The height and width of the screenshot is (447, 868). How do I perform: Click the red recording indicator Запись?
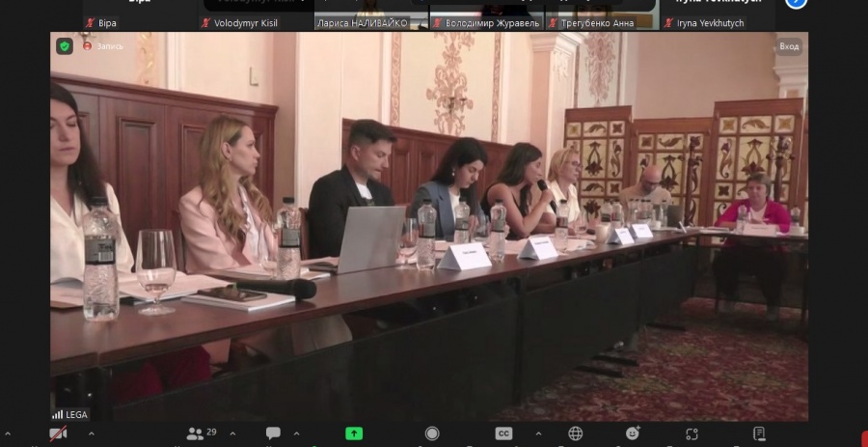pos(103,46)
